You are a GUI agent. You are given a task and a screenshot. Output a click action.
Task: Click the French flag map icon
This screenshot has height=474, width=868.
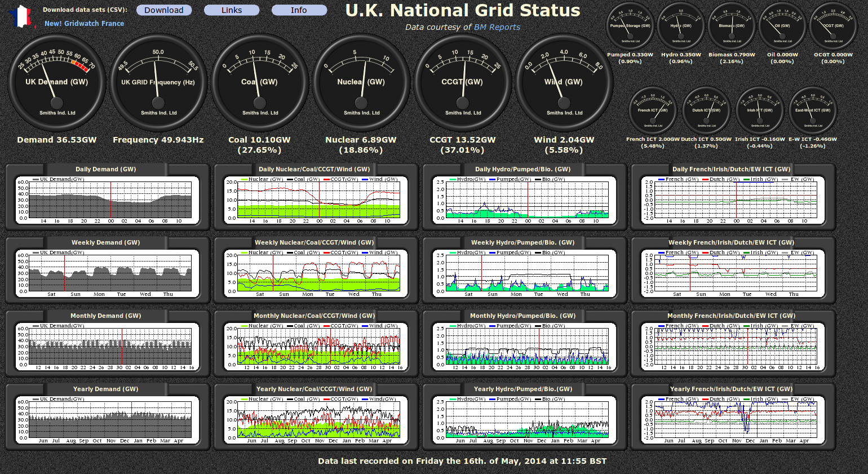[22, 16]
